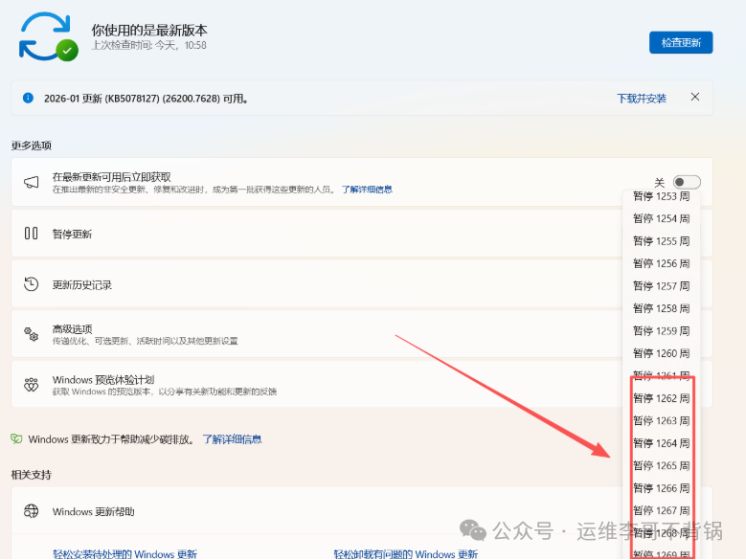
Task: Click the blue info icon beside KB5078127
Action: point(28,98)
